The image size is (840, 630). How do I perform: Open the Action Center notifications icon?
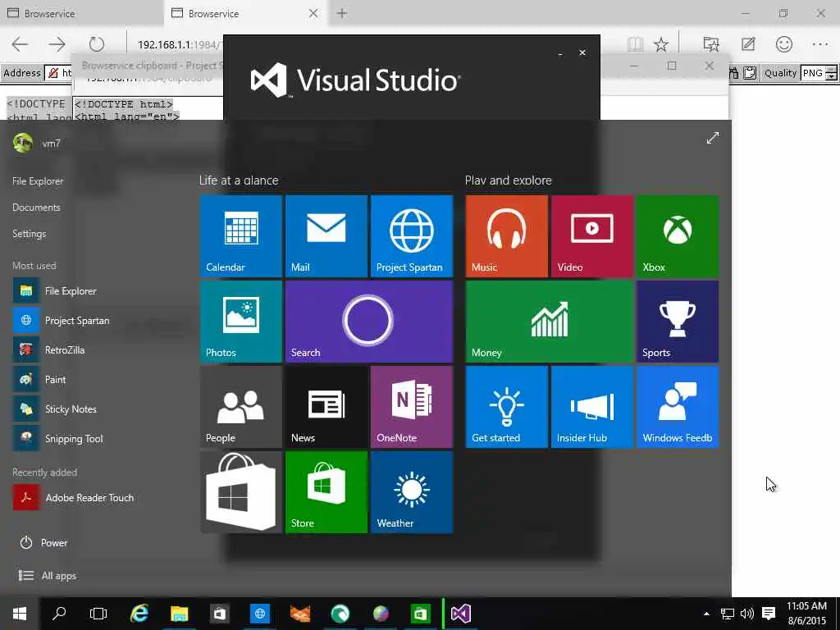[769, 614]
